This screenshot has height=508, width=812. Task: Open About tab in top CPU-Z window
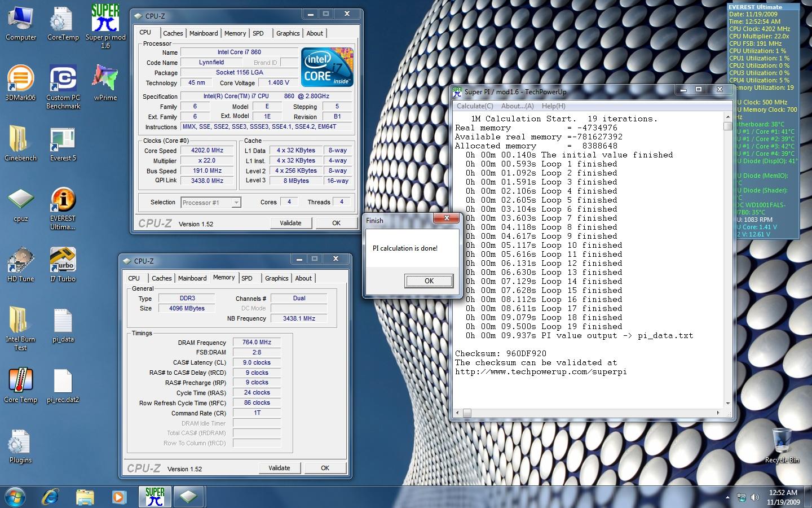tap(315, 33)
